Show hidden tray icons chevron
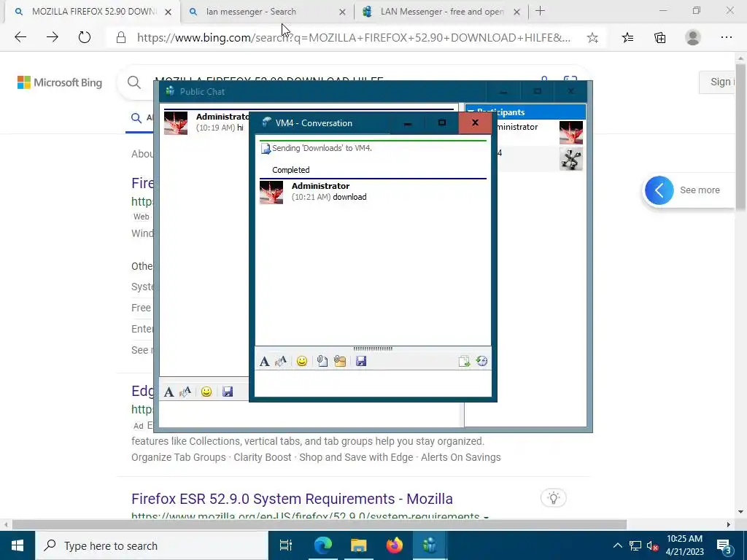 617,545
